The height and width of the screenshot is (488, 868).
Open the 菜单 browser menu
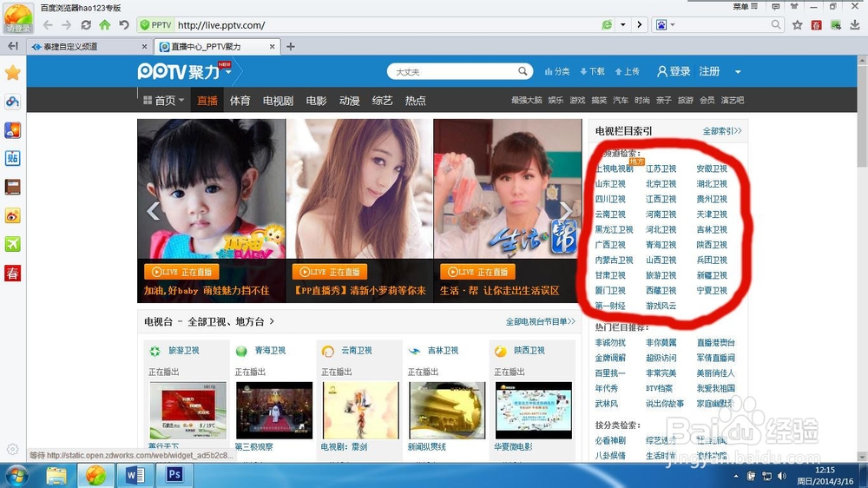pyautogui.click(x=745, y=7)
